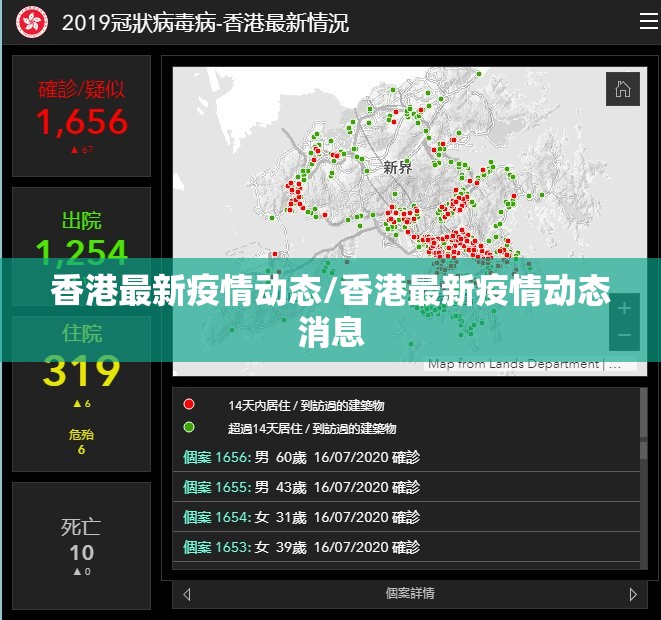Viewport: 661px width, 620px height.
Task: Zoom in on the map with plus button
Action: [624, 308]
